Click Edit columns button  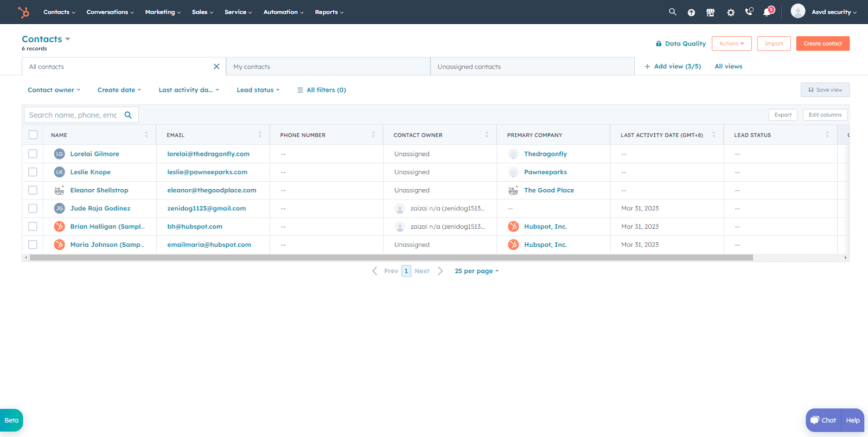pos(825,115)
